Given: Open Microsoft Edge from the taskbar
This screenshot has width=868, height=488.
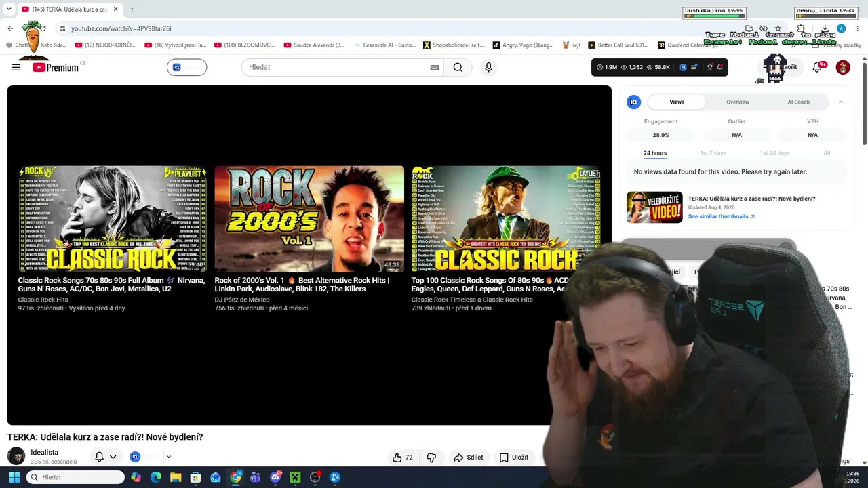Looking at the screenshot, I should [x=156, y=477].
